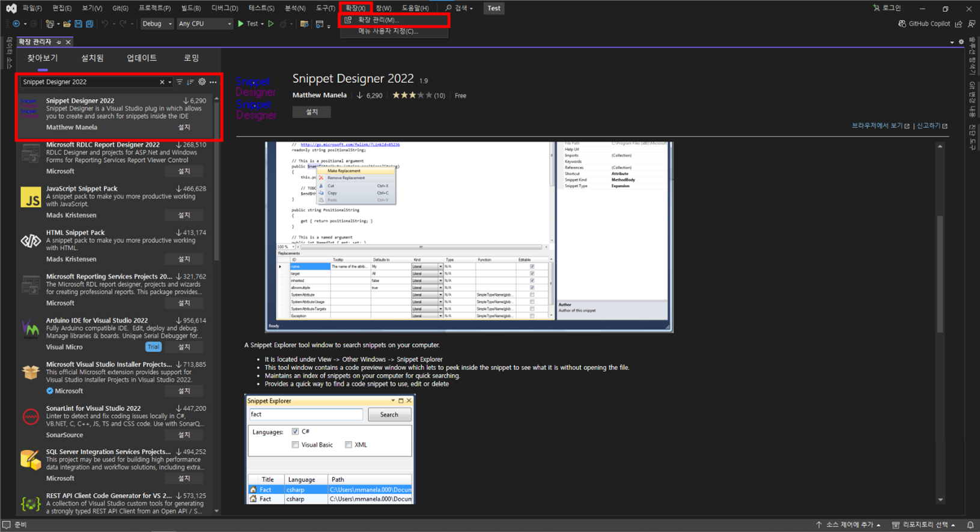Pin the 확장 관리자 tab
Viewport: 980px width, 532px height.
[x=59, y=42]
